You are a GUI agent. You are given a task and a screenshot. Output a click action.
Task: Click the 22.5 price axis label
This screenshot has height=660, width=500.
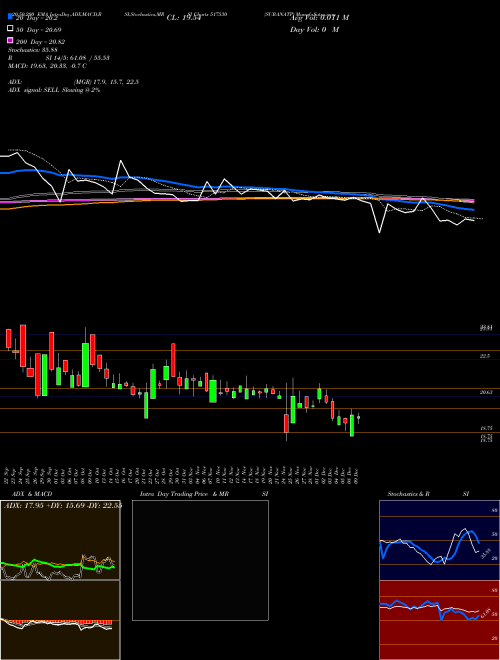click(x=485, y=356)
